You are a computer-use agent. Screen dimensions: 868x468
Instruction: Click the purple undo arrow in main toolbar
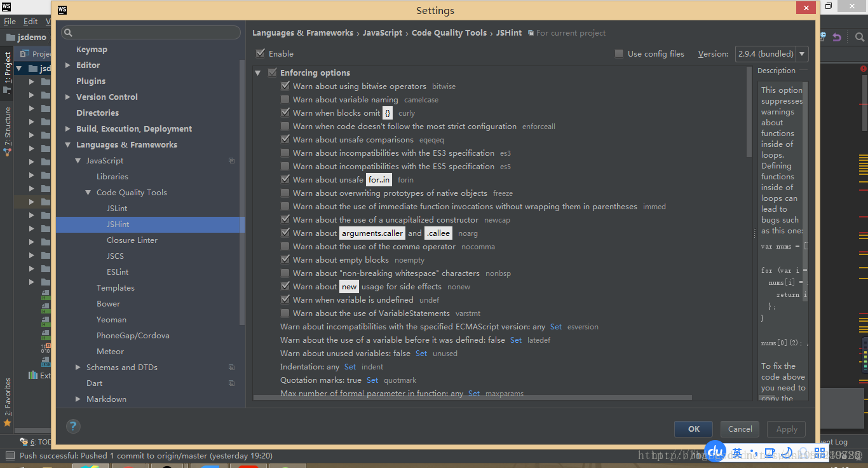pyautogui.click(x=837, y=38)
